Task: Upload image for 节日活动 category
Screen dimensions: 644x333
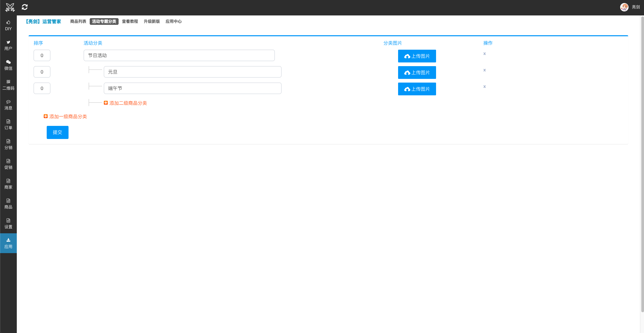Action: pos(417,56)
